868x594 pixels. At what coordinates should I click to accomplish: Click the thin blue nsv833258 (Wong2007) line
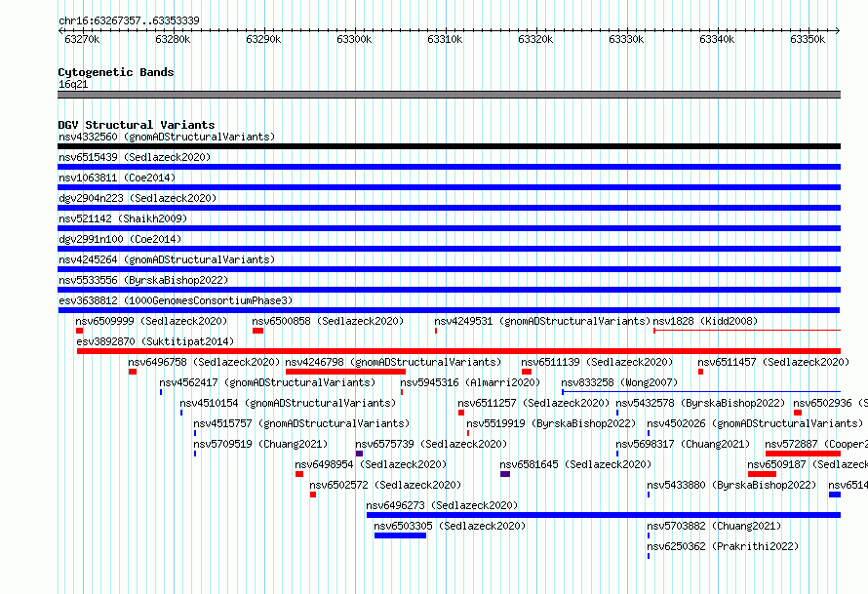(x=701, y=392)
